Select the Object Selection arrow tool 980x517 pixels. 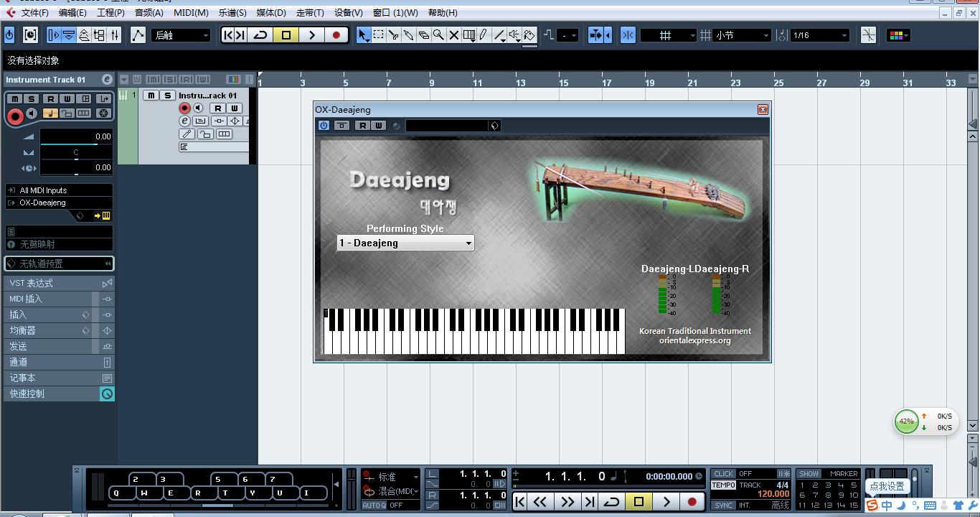coord(363,34)
